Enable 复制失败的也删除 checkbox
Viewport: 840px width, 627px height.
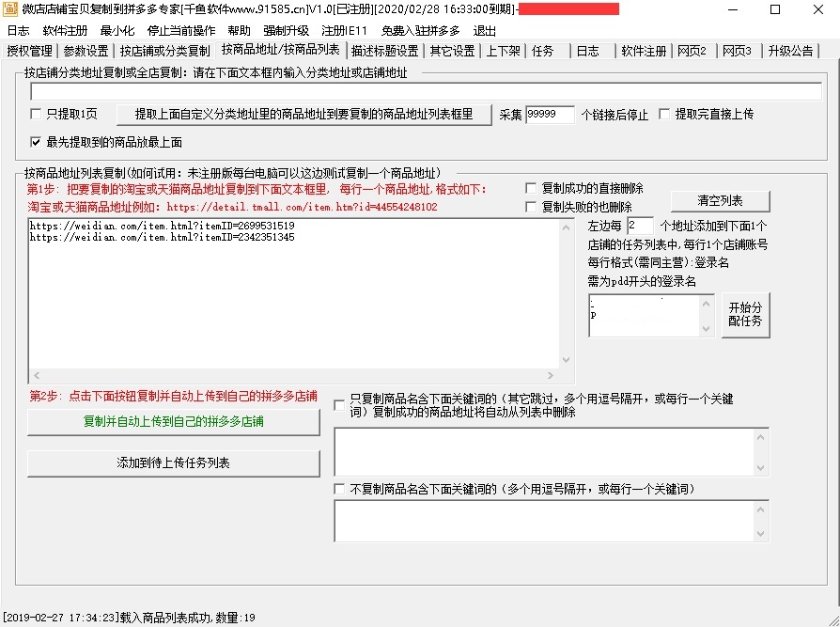pos(531,207)
